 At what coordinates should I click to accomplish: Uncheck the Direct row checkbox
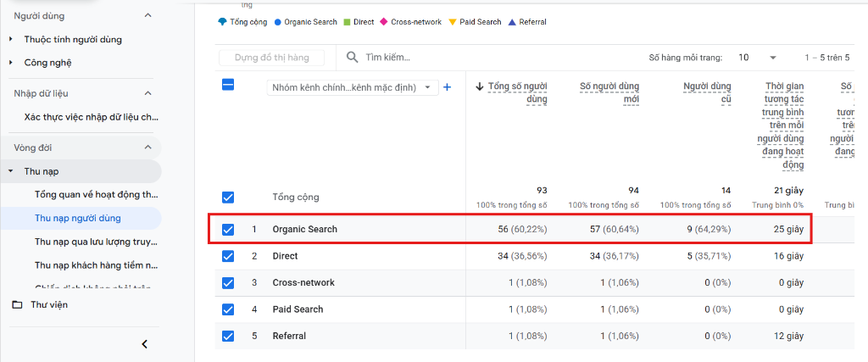[x=228, y=256]
